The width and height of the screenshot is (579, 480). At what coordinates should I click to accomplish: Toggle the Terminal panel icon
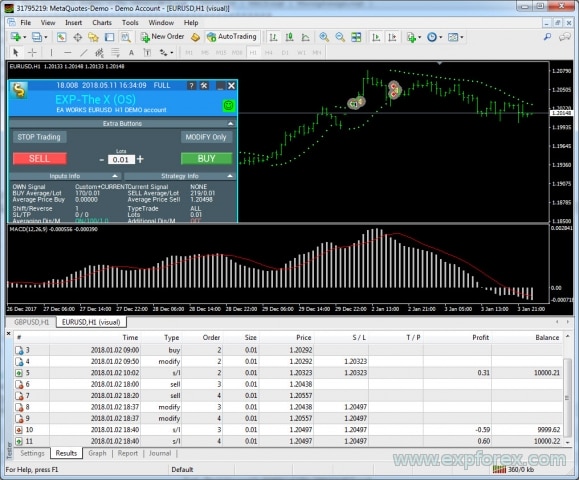[x=110, y=37]
